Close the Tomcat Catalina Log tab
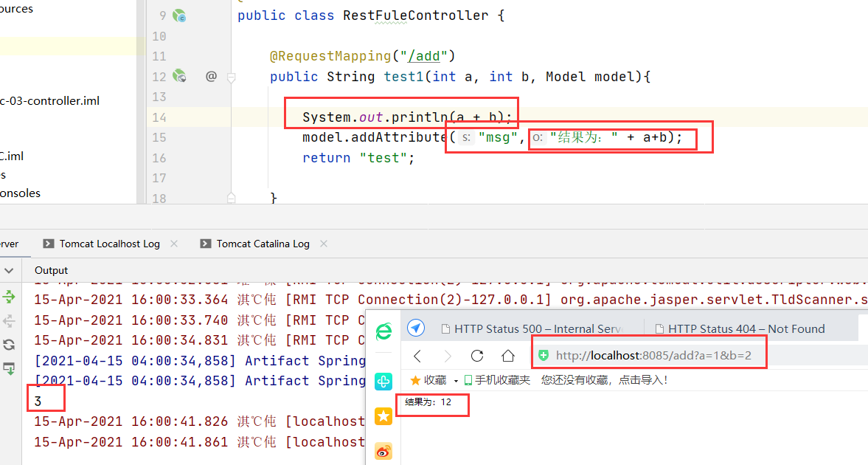Viewport: 868px width, 465px height. coord(324,244)
